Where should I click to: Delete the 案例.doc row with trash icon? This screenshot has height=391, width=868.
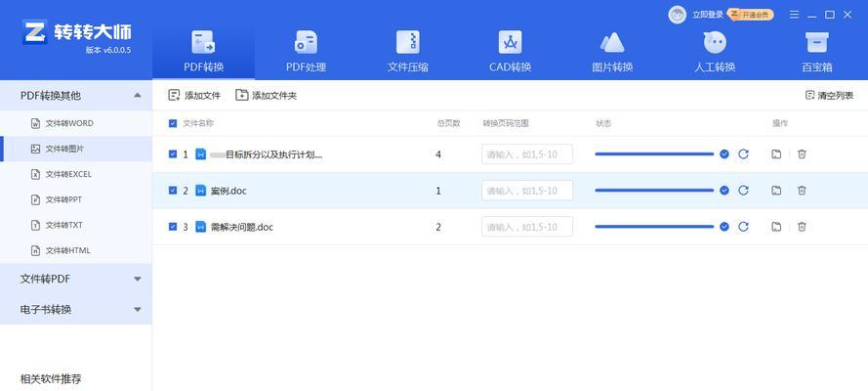[802, 191]
